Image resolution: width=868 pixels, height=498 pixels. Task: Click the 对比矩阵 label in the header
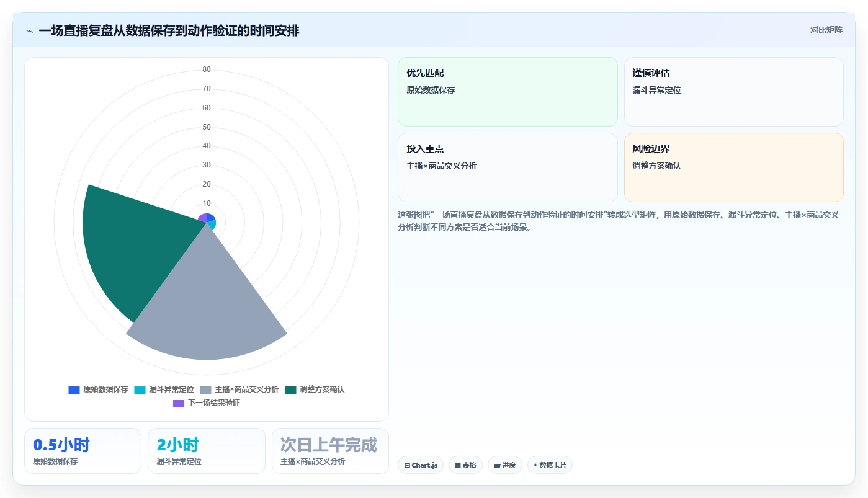tap(826, 30)
